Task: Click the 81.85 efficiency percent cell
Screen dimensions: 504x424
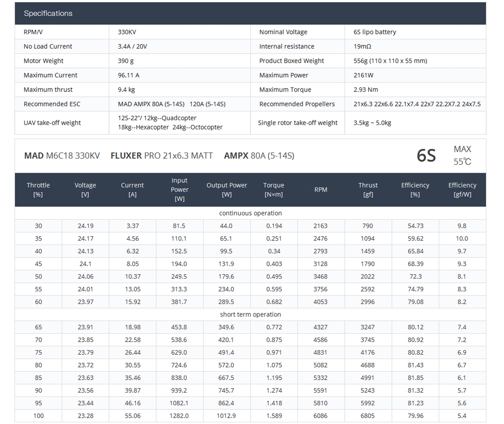Action: pos(415,378)
